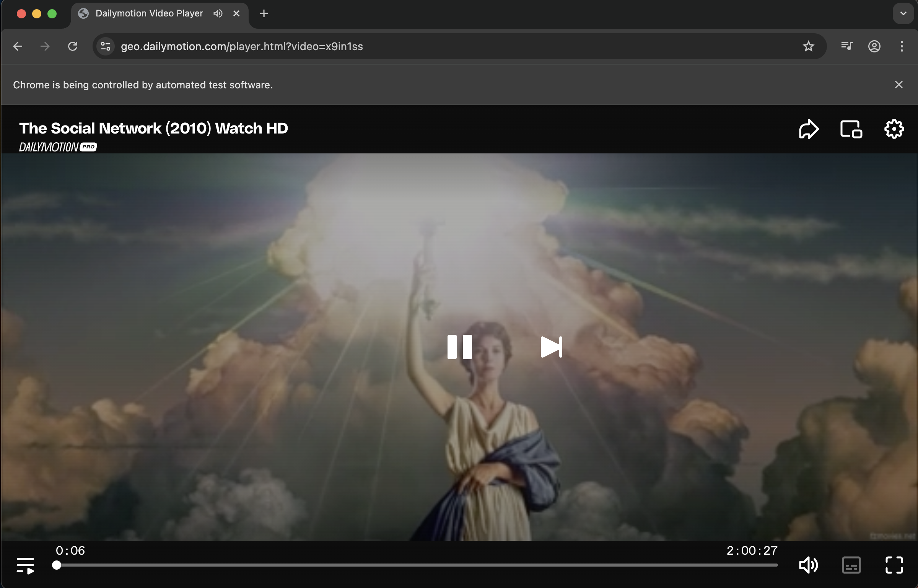Reload the current page

pyautogui.click(x=73, y=46)
